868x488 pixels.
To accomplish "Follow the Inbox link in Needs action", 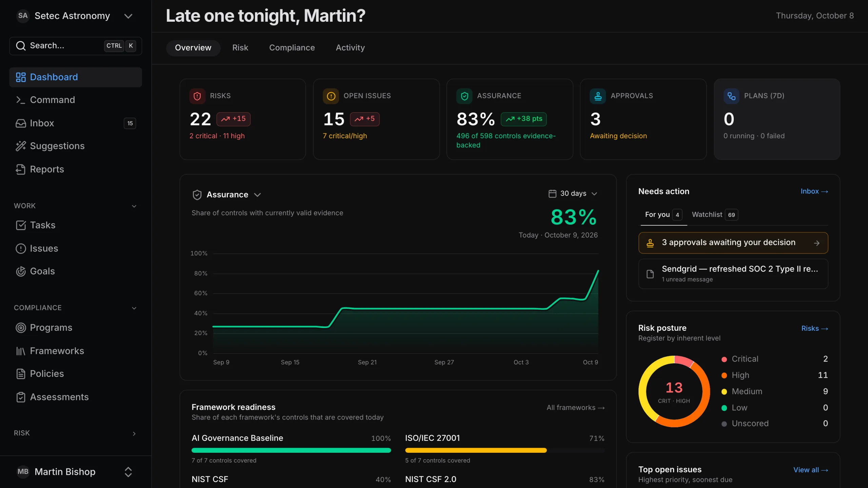I will coord(814,191).
